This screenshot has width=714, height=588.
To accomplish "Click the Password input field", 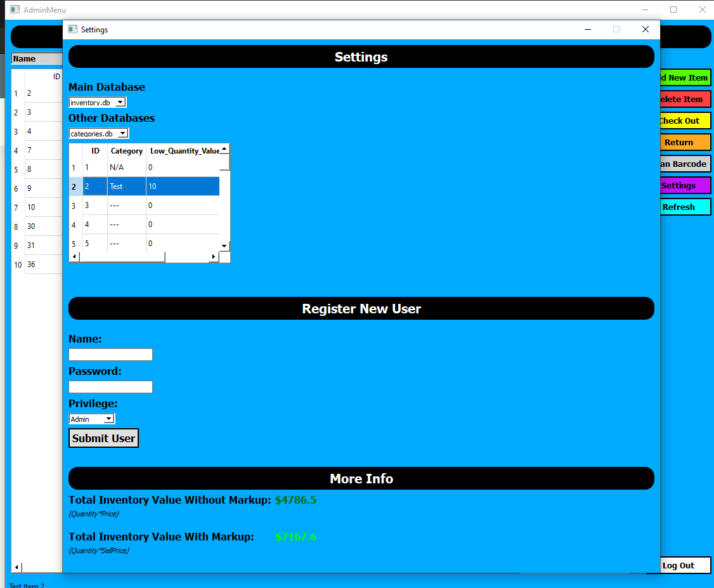I will point(110,387).
